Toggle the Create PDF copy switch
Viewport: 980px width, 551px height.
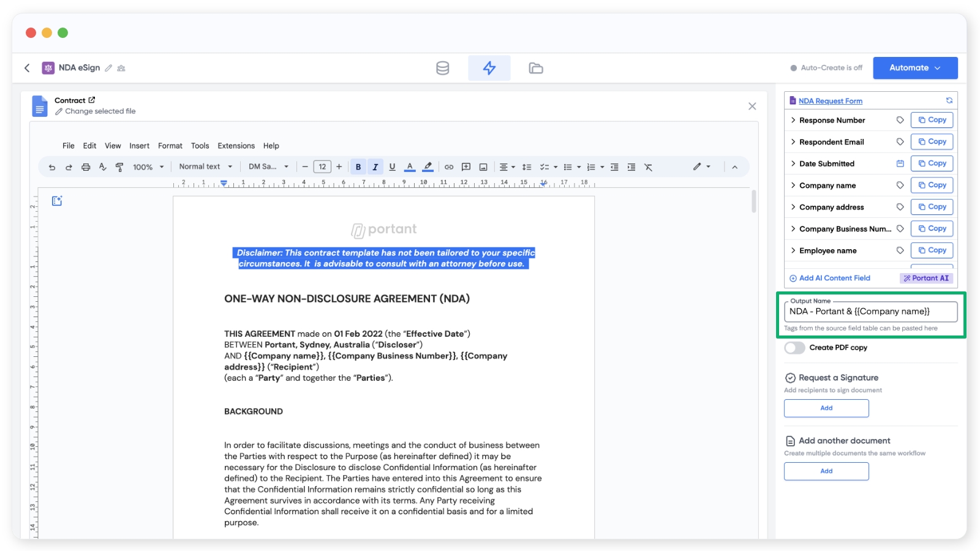[794, 348]
